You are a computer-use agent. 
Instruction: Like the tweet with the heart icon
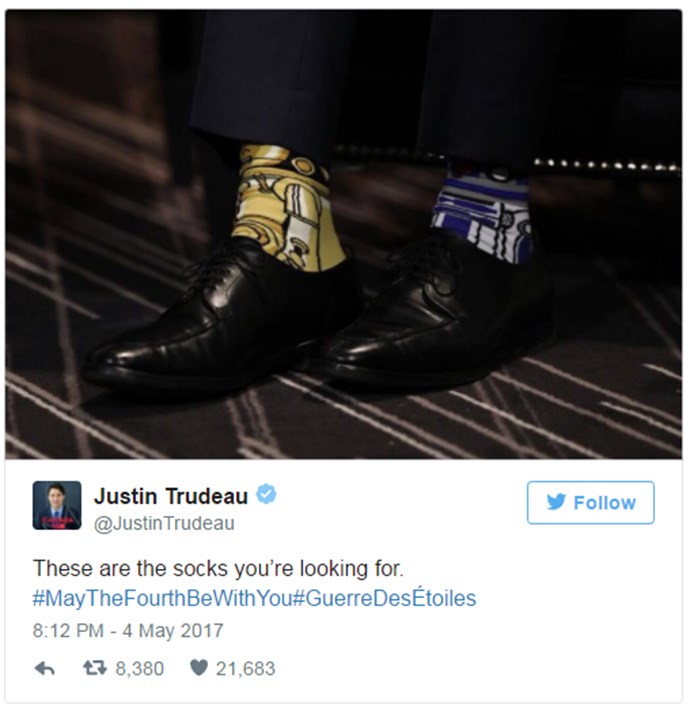tap(199, 669)
